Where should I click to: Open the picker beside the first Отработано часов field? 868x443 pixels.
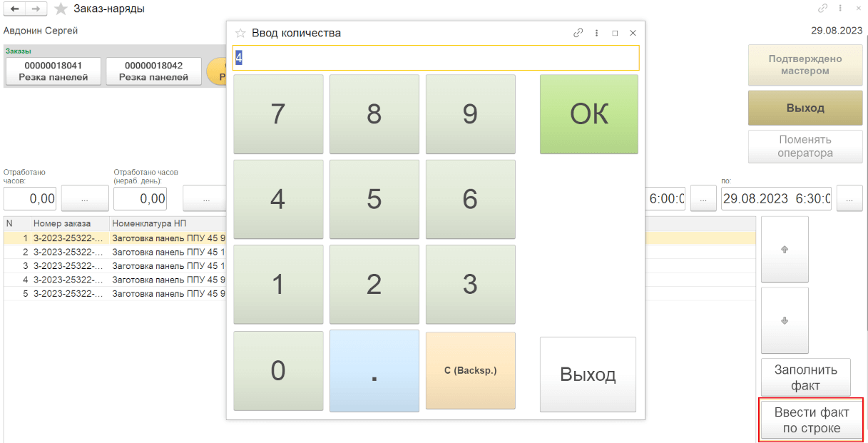tap(84, 199)
